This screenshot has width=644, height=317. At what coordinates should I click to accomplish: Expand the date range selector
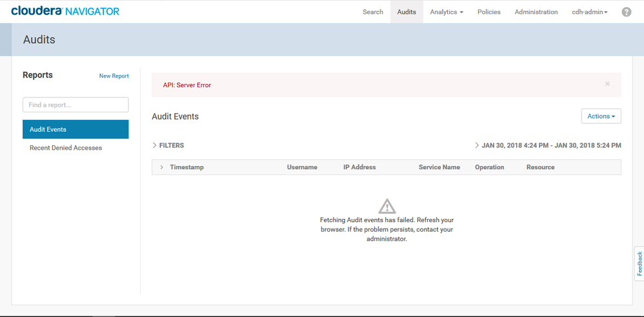click(x=548, y=145)
